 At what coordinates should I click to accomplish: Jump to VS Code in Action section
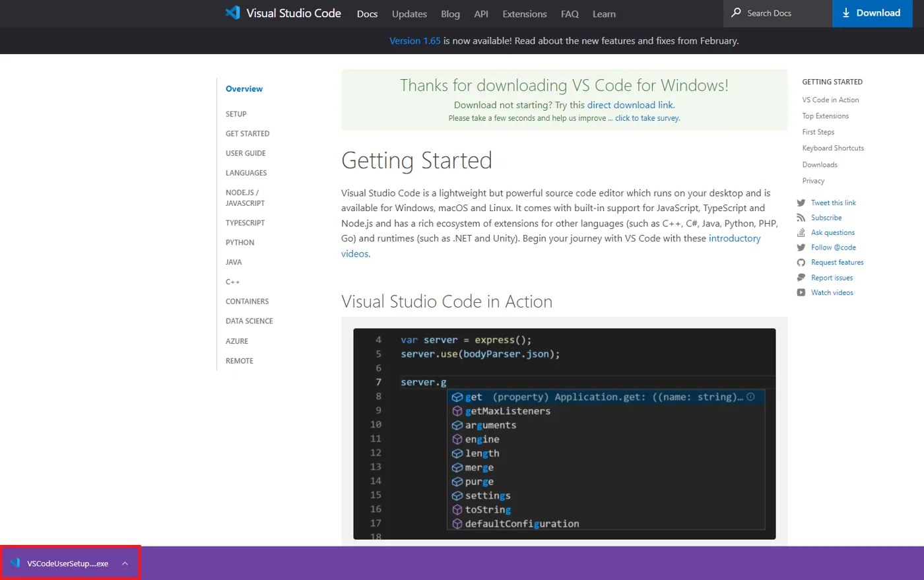tap(830, 100)
